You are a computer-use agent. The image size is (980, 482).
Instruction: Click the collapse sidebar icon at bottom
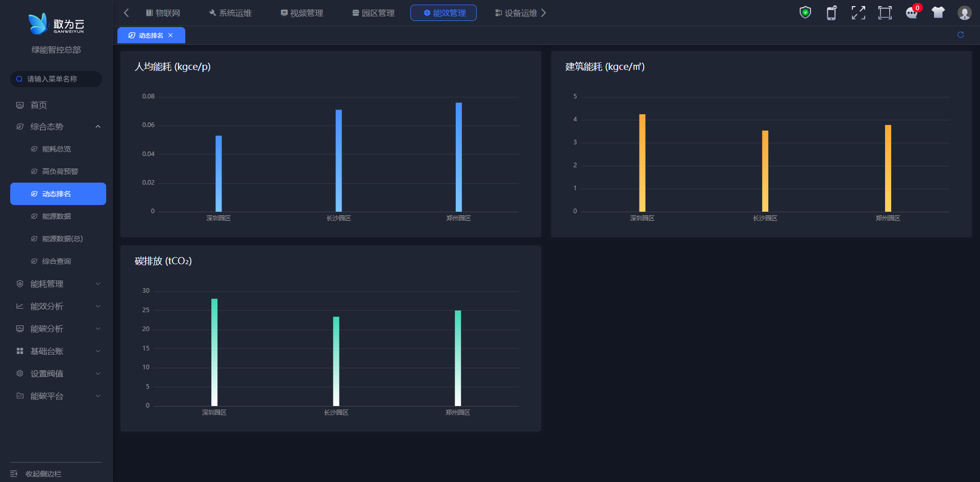point(14,474)
